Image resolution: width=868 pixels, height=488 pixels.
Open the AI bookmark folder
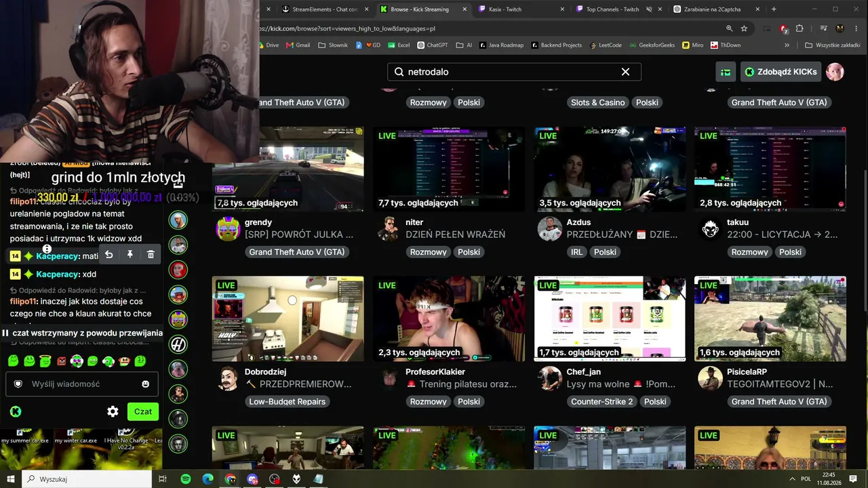pyautogui.click(x=464, y=45)
